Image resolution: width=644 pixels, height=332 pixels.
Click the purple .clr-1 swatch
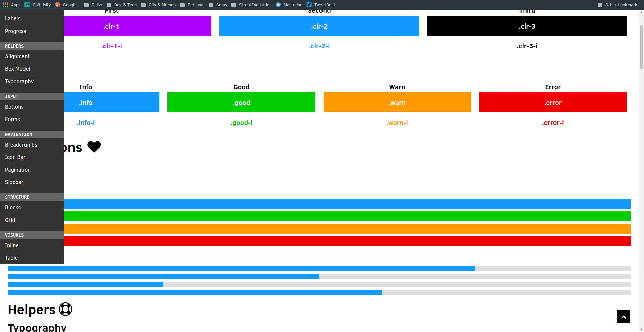138,26
